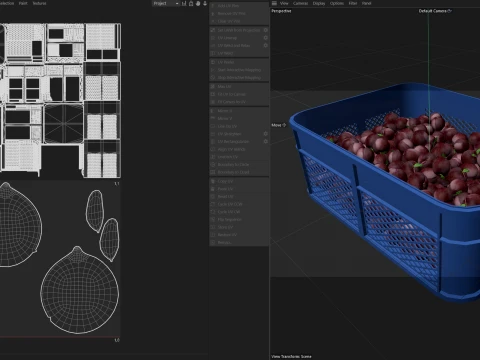Click the Stop Interactive Mapping icon
Image resolution: width=480 pixels, height=360 pixels.
click(213, 78)
